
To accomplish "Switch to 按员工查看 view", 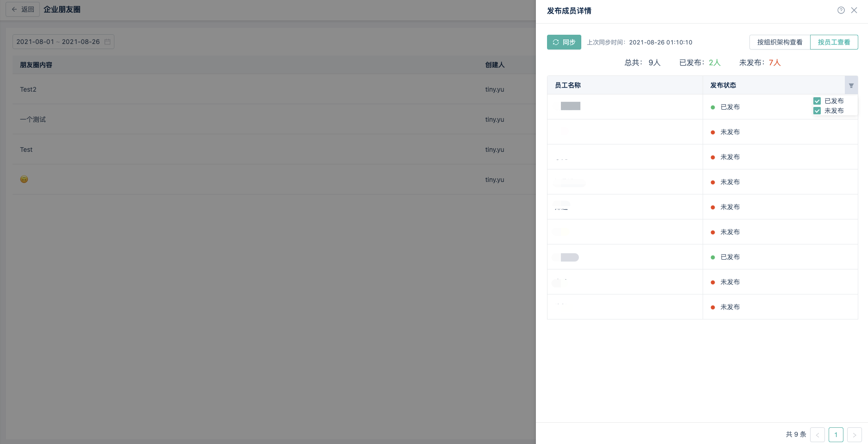I will pos(834,42).
